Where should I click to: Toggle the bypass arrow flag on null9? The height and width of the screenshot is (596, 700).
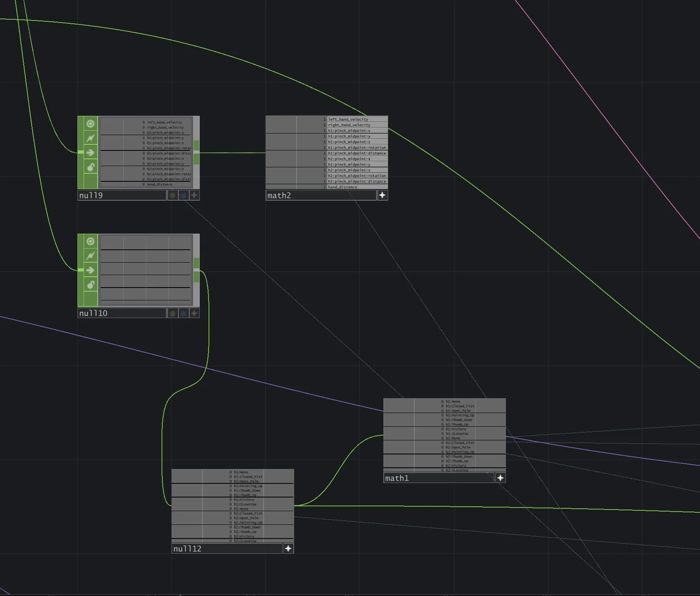point(90,152)
